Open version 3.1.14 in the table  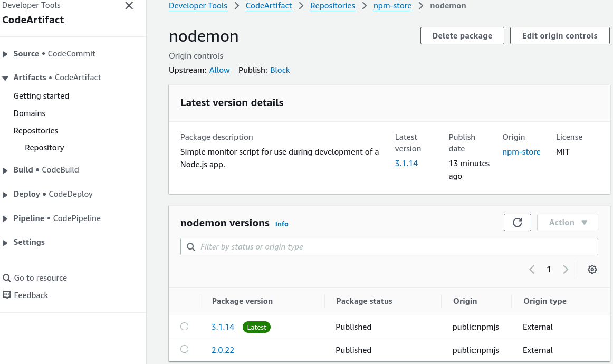coord(223,327)
